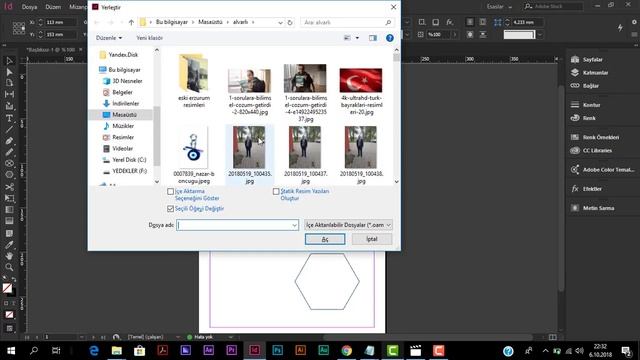Open the Düzenle dropdown in the dialog
This screenshot has height=360, width=640.
tap(109, 38)
